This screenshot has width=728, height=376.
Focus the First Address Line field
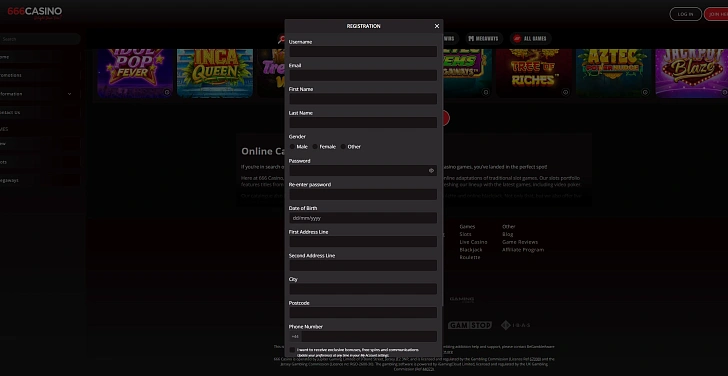pyautogui.click(x=363, y=241)
